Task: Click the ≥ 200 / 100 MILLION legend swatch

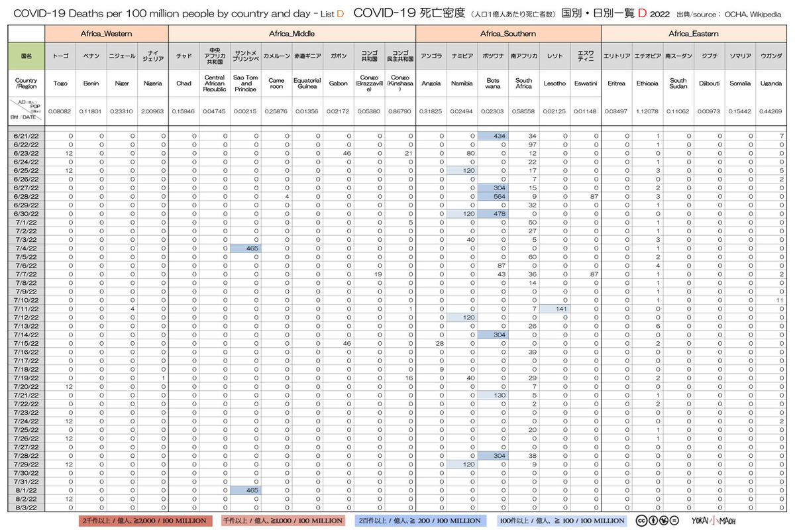Action: click(420, 521)
